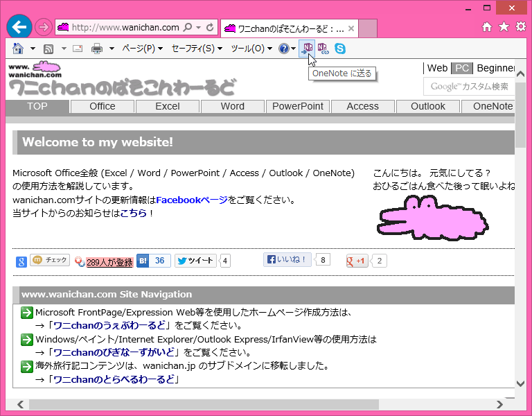Click the Send to OneNote icon
532x416 pixels.
(307, 49)
